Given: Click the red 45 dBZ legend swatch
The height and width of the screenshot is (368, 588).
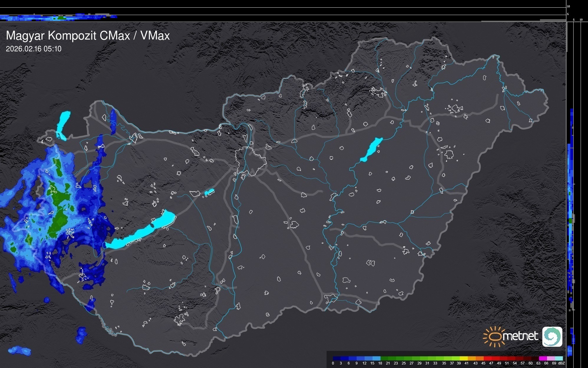Looking at the screenshot, I should click(x=487, y=358).
